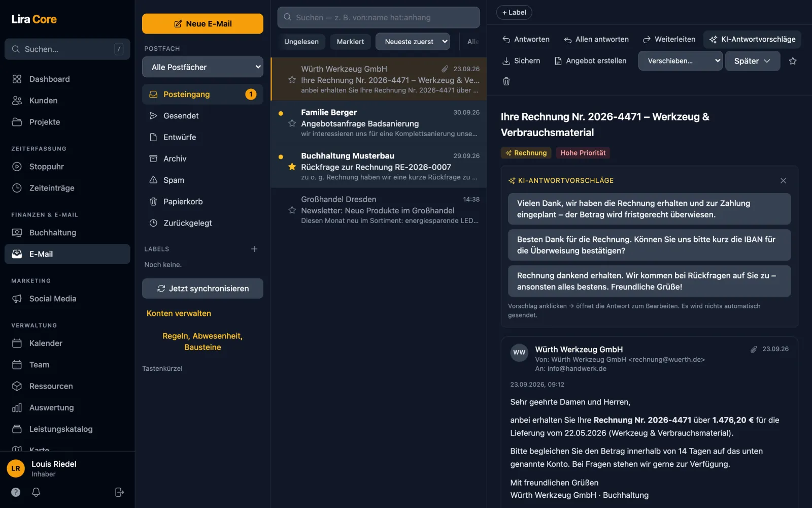The image size is (812, 508).
Task: Click Jetzt synchronisieren
Action: (x=202, y=289)
